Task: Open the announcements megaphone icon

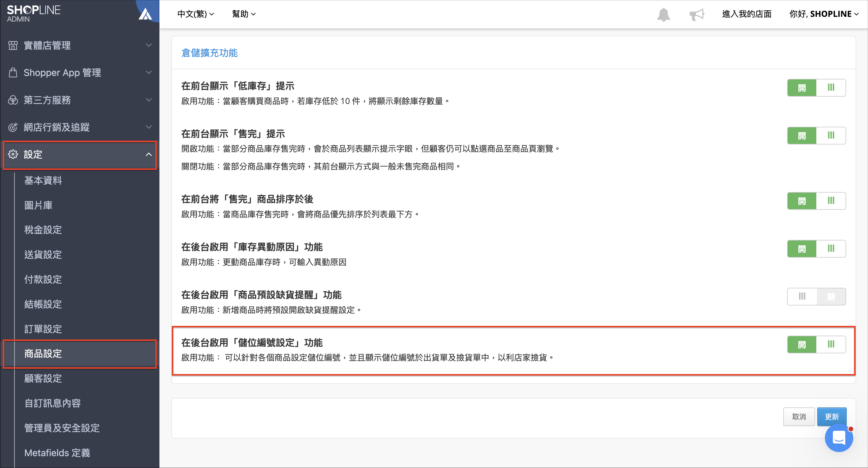Action: pyautogui.click(x=697, y=14)
